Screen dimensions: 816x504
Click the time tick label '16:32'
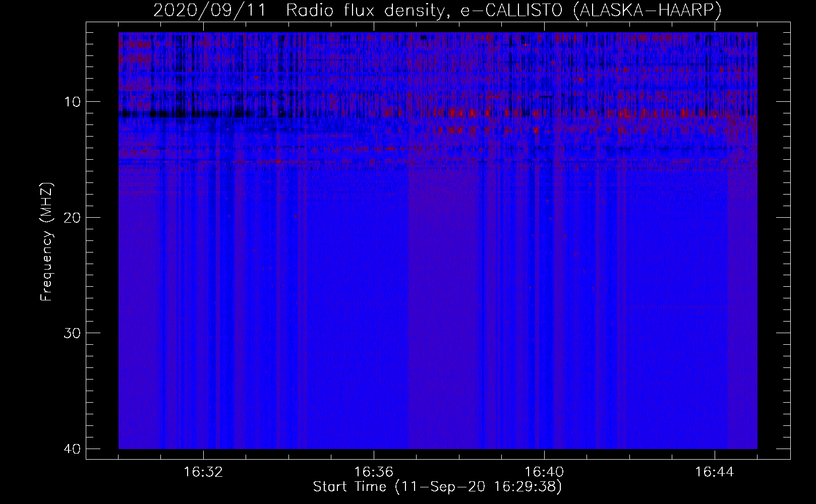pyautogui.click(x=203, y=472)
